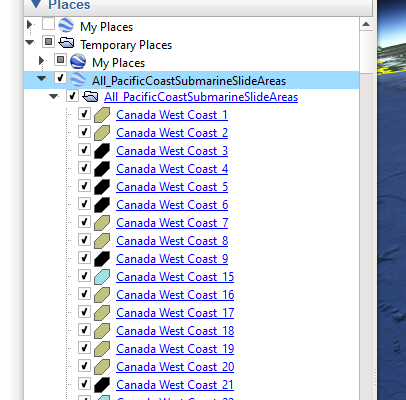Open the Canada West Coast 2 link
Viewport: 406px width, 400px height.
(x=172, y=133)
